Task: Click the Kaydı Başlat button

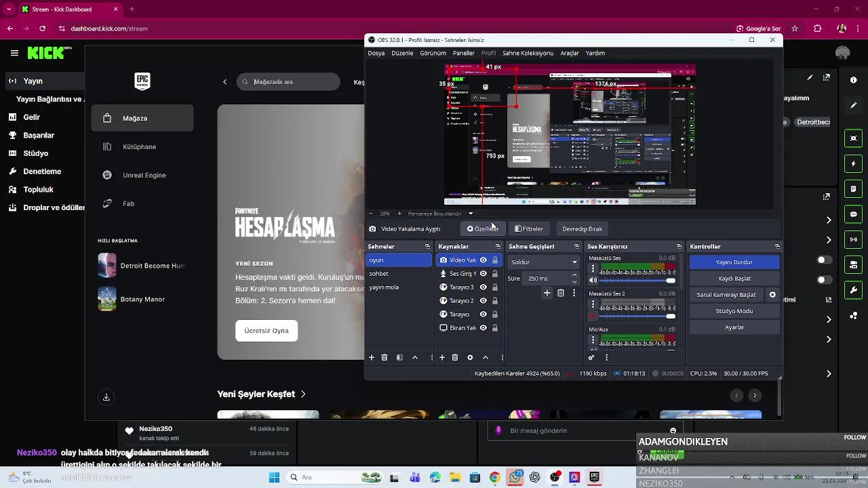Action: (734, 279)
